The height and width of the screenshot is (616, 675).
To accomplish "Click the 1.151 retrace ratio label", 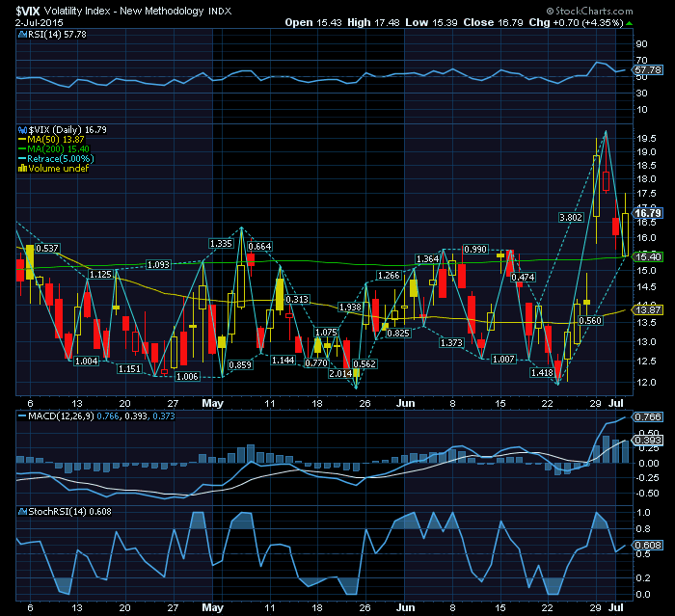I will 129,369.
